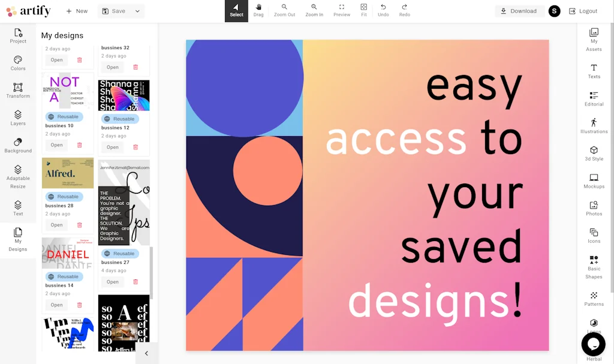This screenshot has width=614, height=364.
Task: Open the live chat bubble
Action: [x=593, y=344]
